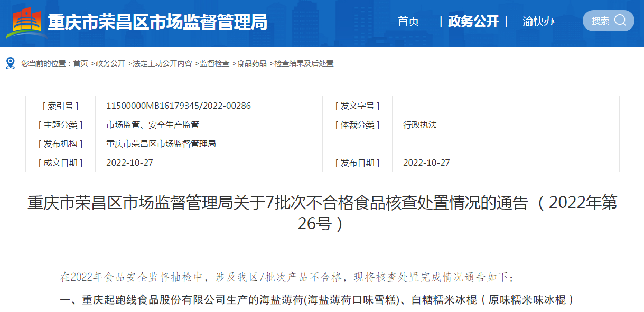Click the site title 重庆市荣昌区市场监督管理局

[x=157, y=22]
